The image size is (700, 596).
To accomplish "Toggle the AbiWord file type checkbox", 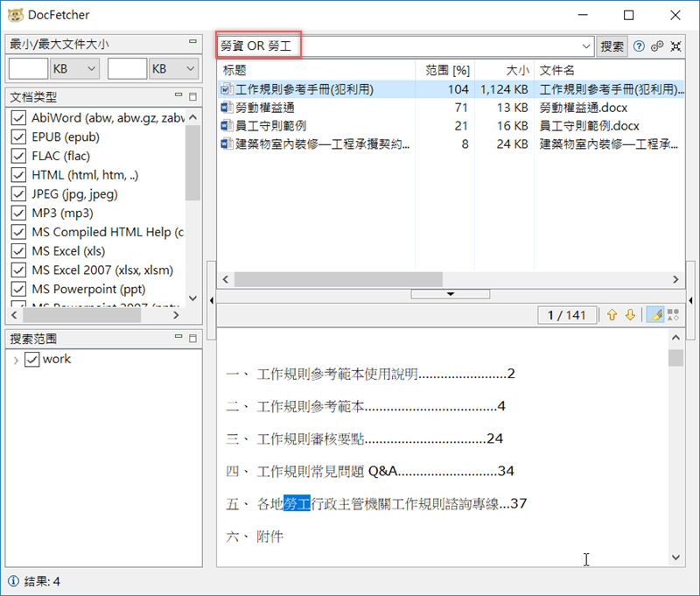I will pos(18,118).
